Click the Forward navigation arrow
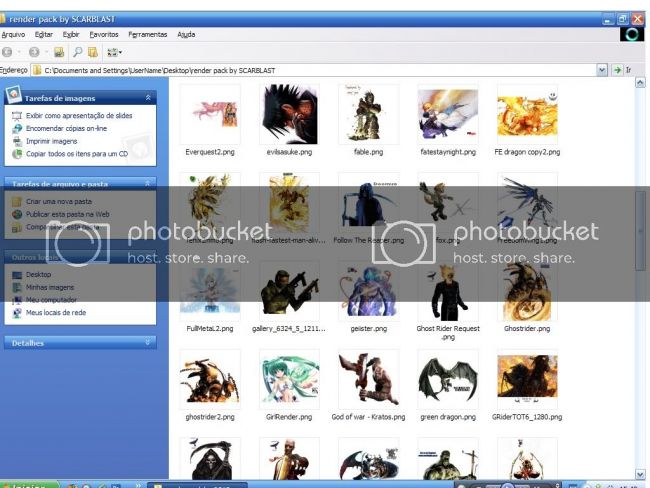This screenshot has height=488, width=650. pos(34,52)
